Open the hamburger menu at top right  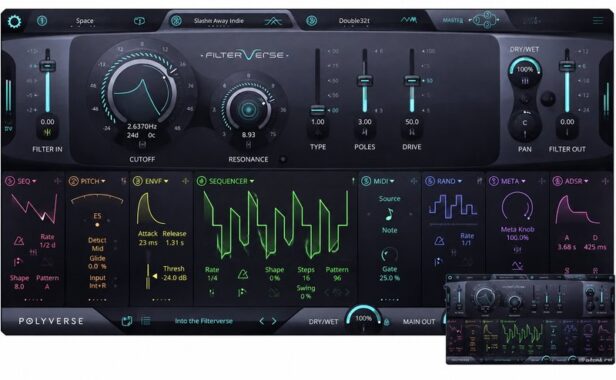tap(598, 20)
